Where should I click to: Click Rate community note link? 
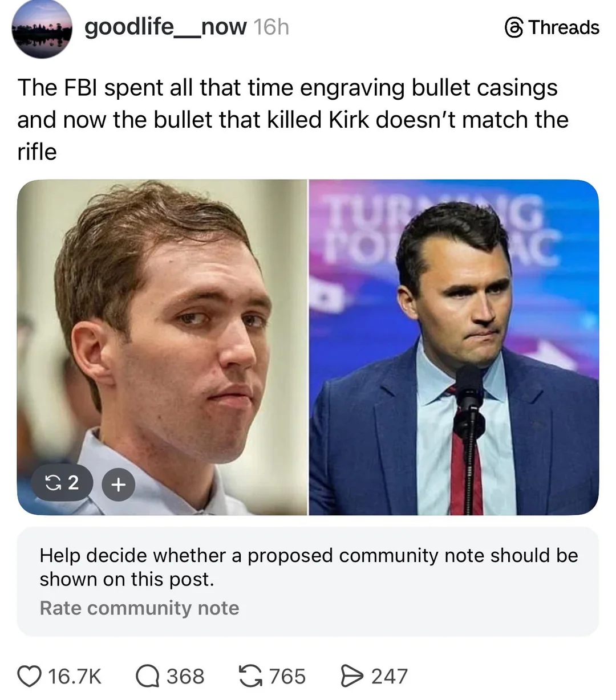coord(139,608)
